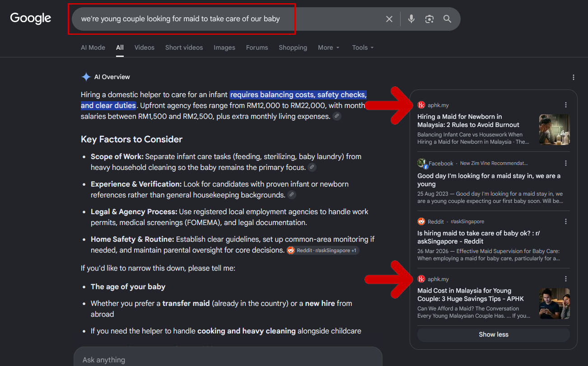The image size is (588, 366).
Task: Click the 'Home Safety & Routine:' bullet text
Action: 132,239
